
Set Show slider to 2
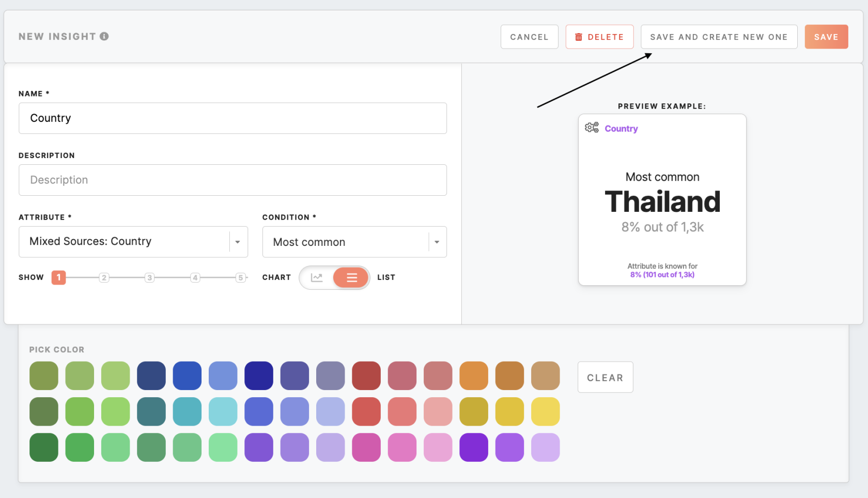click(x=104, y=277)
